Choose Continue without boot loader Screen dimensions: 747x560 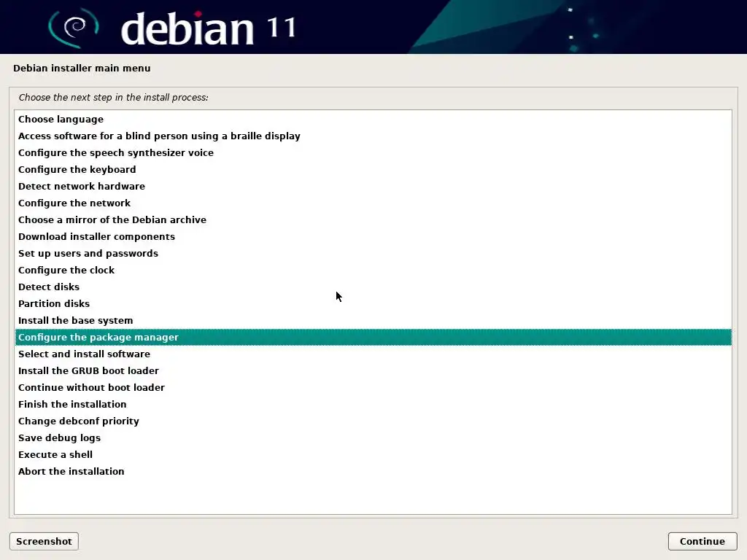[373, 387]
